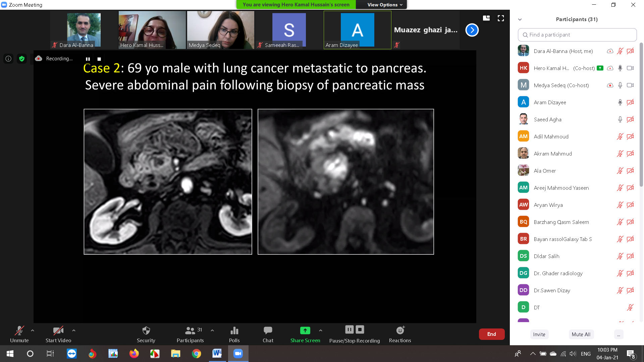644x362 pixels.
Task: Click the green encryption shield icon
Action: pyautogui.click(x=22, y=59)
